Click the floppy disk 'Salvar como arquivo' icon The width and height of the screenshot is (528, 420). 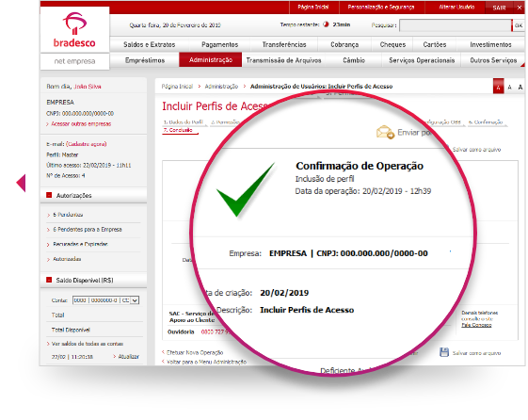click(444, 352)
